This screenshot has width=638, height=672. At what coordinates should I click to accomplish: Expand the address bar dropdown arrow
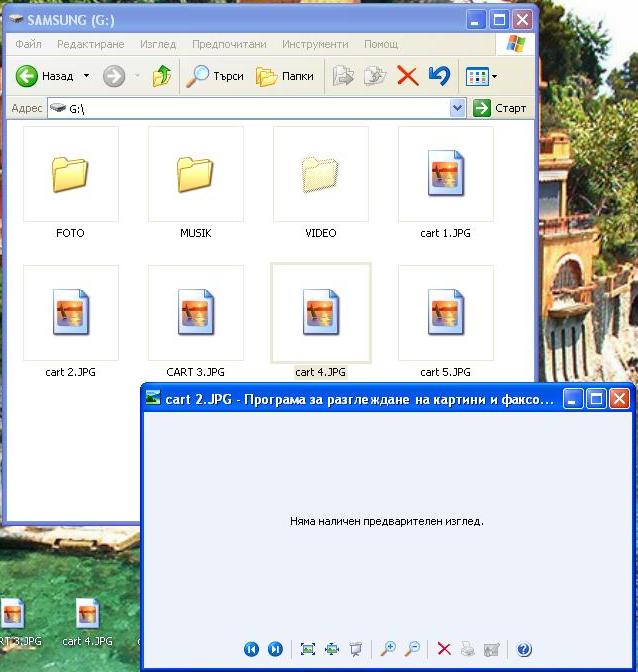click(x=458, y=108)
